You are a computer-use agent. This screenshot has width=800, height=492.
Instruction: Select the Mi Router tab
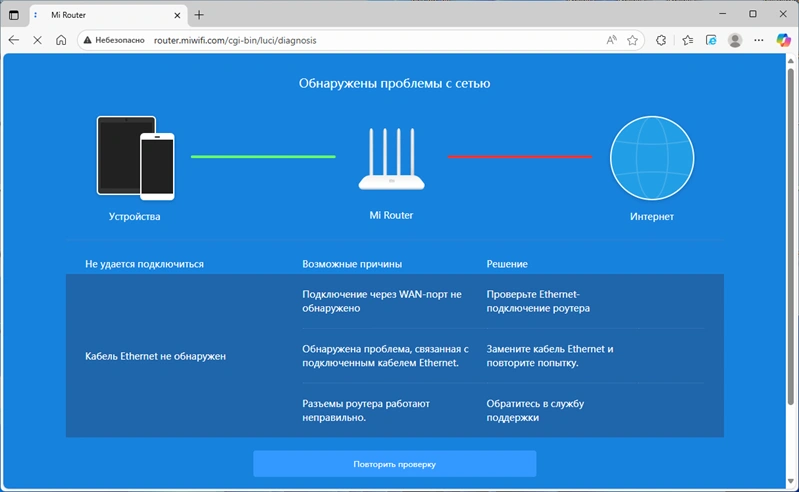[100, 15]
